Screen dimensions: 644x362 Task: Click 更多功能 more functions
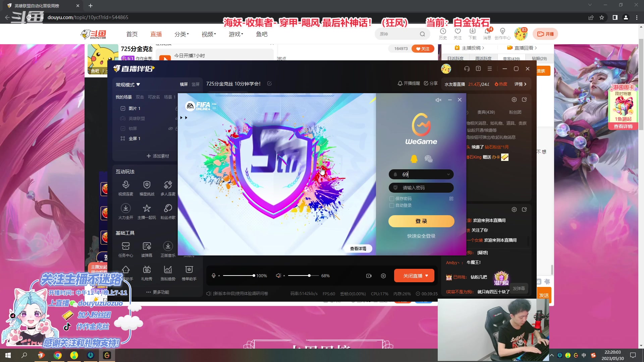[158, 292]
